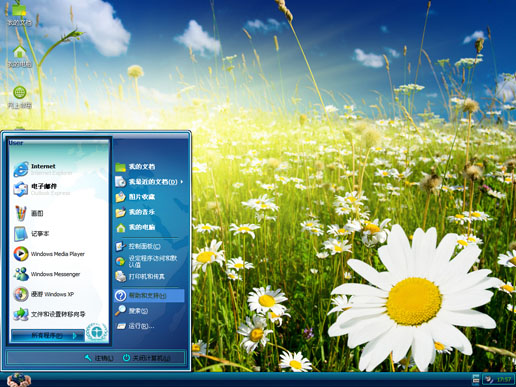516x387 pixels.
Task: Click the Turn Off Computer power icon
Action: click(126, 358)
